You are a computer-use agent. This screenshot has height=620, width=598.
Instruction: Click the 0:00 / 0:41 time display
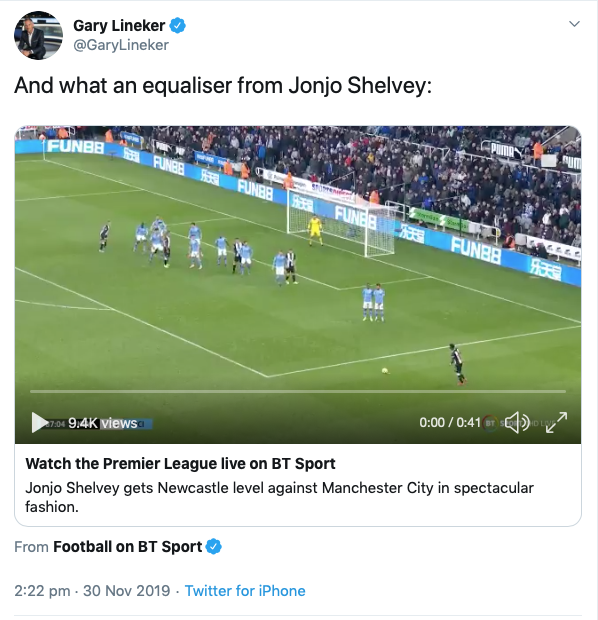(x=450, y=423)
